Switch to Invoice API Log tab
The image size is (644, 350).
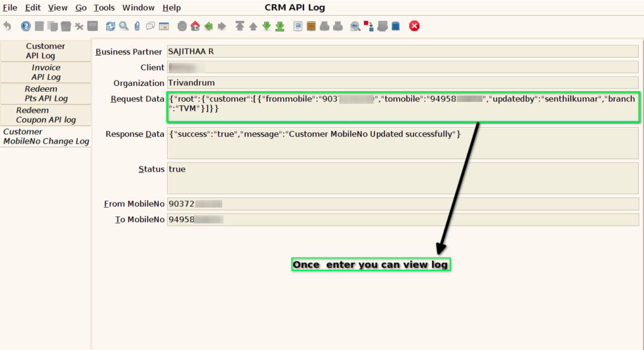[46, 72]
